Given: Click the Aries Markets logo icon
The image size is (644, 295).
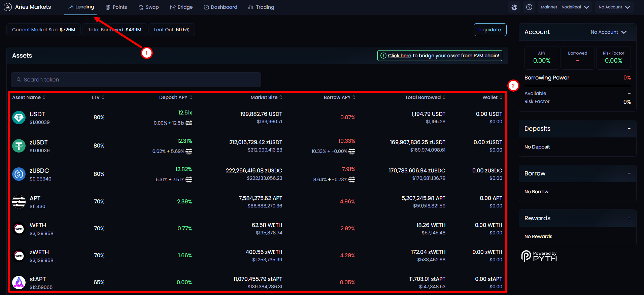Looking at the screenshot, I should 8,7.
